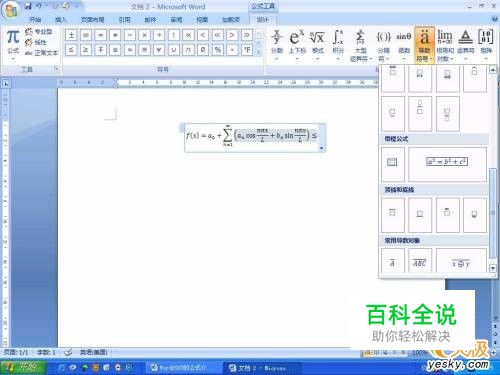Viewport: 500px width, 375px height.
Task: Switch to the Review (审阅) tab
Action: [176, 20]
